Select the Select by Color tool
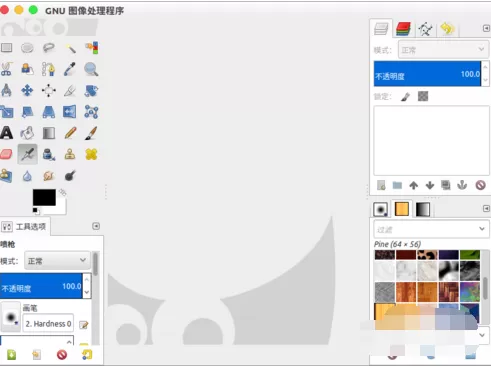Screen dimensions: 491x366 (x=91, y=48)
